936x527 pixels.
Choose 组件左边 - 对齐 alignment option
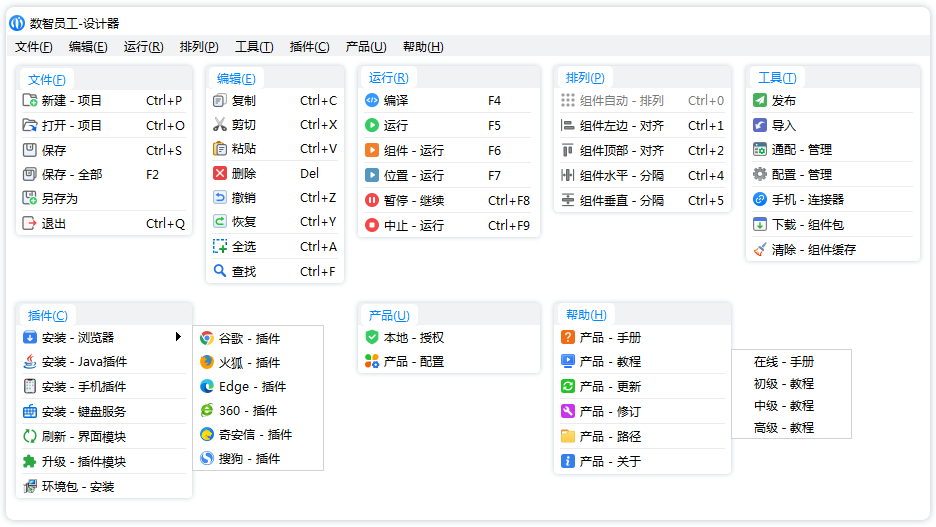(x=622, y=126)
